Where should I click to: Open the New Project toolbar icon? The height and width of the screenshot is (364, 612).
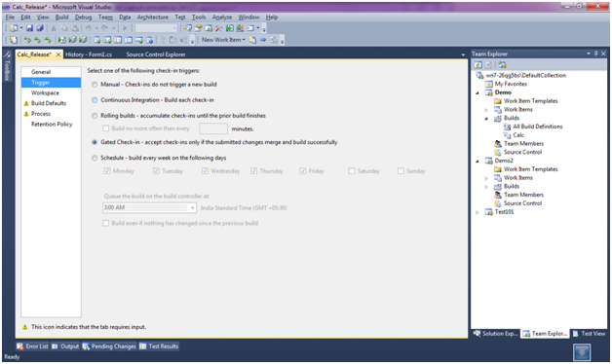(x=14, y=28)
